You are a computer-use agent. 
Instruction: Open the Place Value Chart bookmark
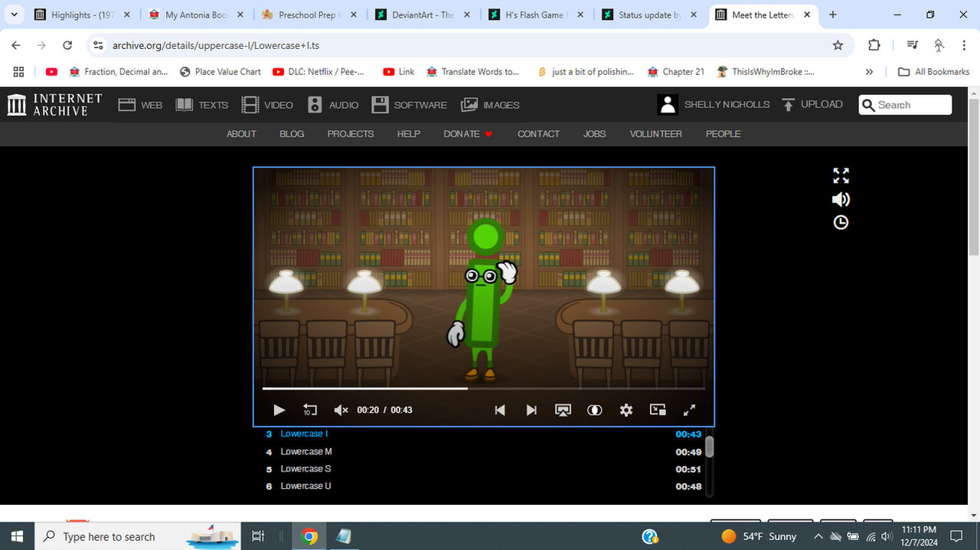coord(220,72)
